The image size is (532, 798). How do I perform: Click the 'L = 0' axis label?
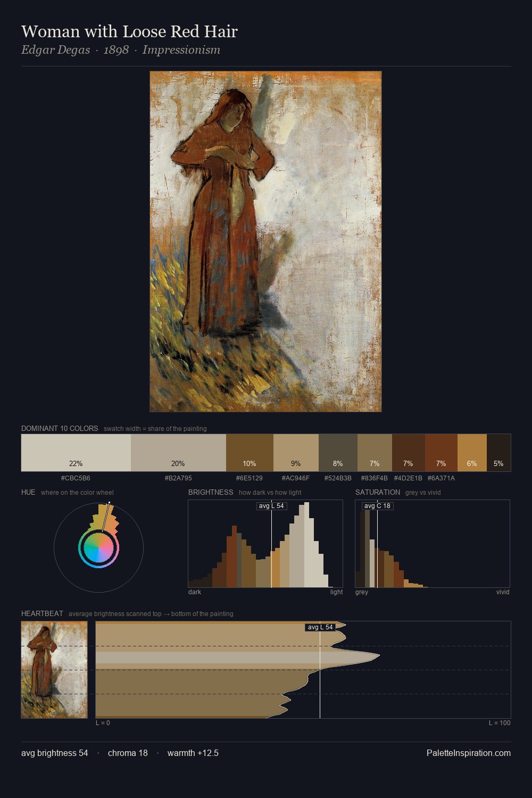click(x=103, y=723)
